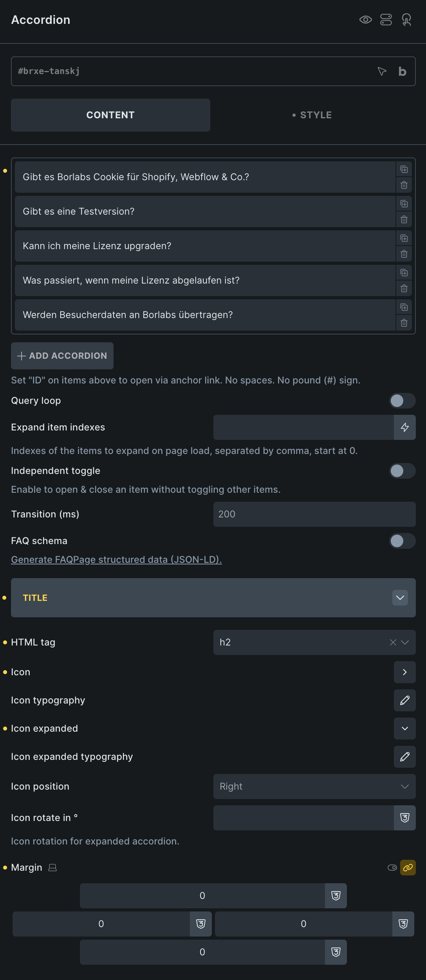Image resolution: width=426 pixels, height=980 pixels.
Task: Open Generate FAQPage structured data link
Action: (116, 560)
